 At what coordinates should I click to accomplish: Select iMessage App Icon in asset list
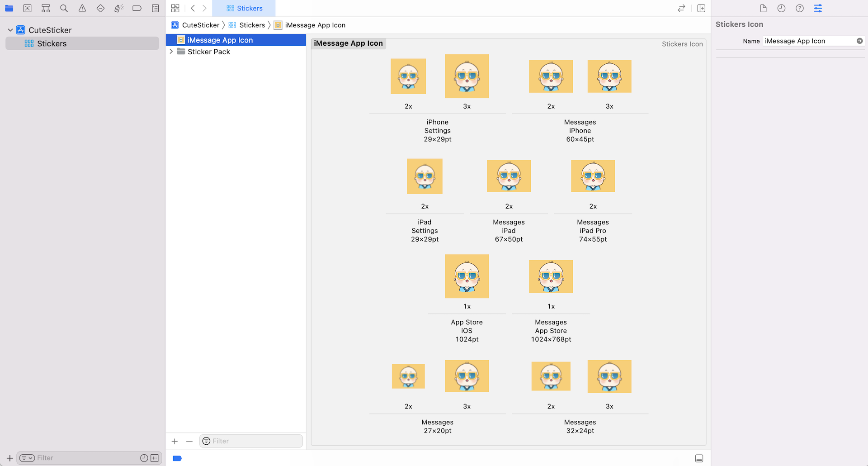click(x=220, y=40)
